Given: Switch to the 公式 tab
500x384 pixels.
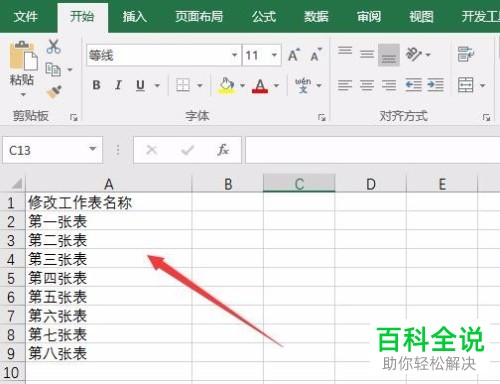Looking at the screenshot, I should [x=263, y=16].
